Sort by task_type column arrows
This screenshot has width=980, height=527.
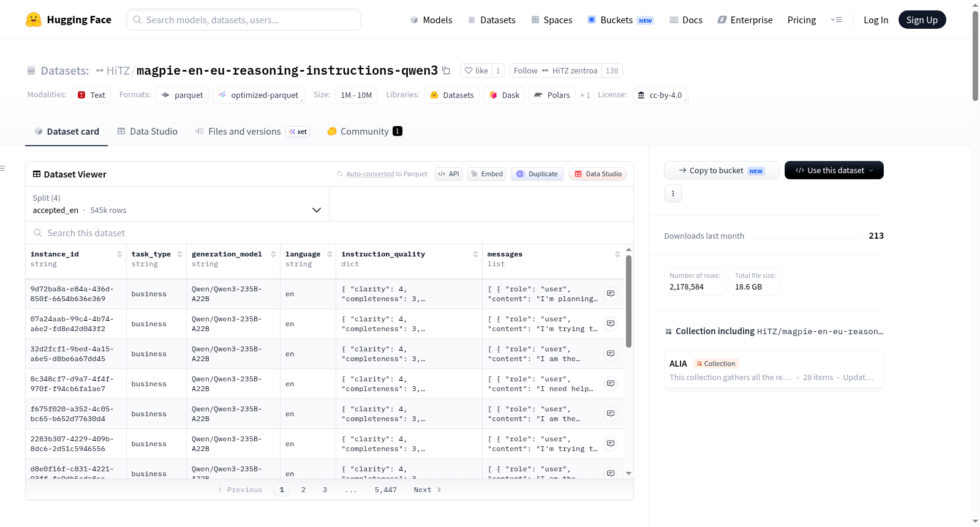point(179,254)
